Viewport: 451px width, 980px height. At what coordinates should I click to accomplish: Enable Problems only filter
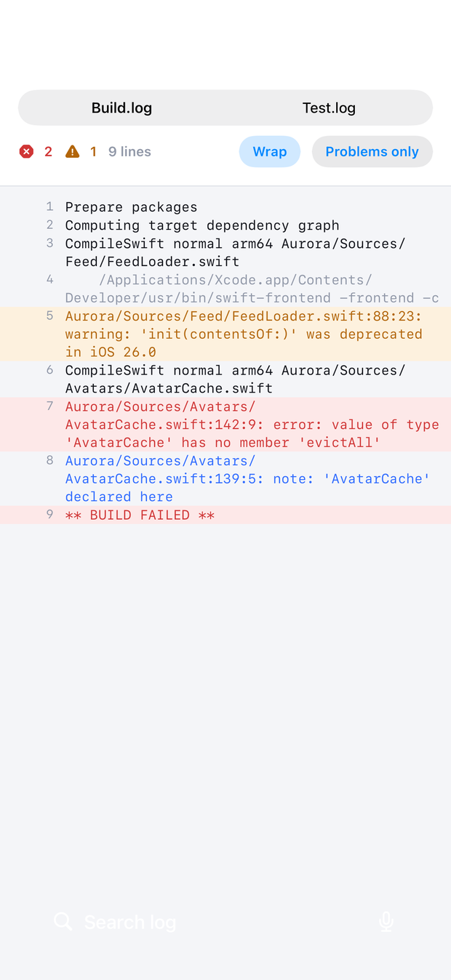(x=372, y=151)
